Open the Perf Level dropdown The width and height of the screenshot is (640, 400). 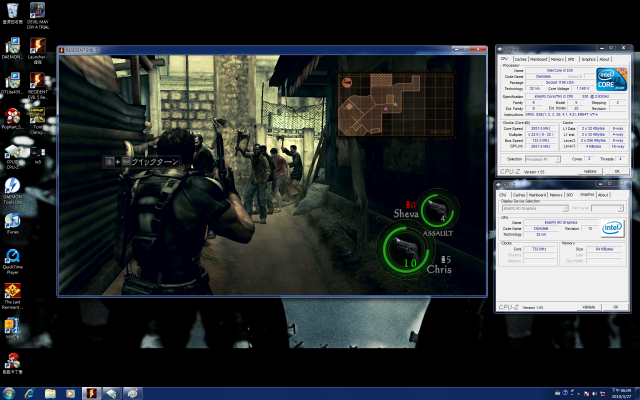point(607,208)
